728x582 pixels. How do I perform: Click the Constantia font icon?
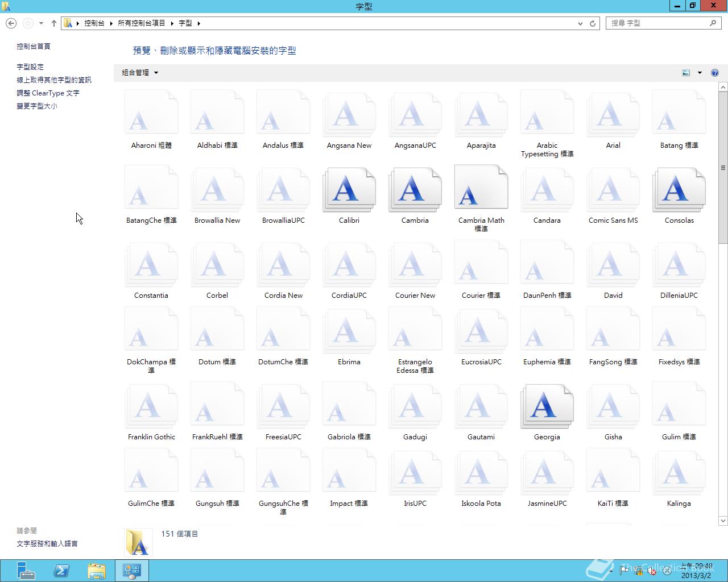151,265
